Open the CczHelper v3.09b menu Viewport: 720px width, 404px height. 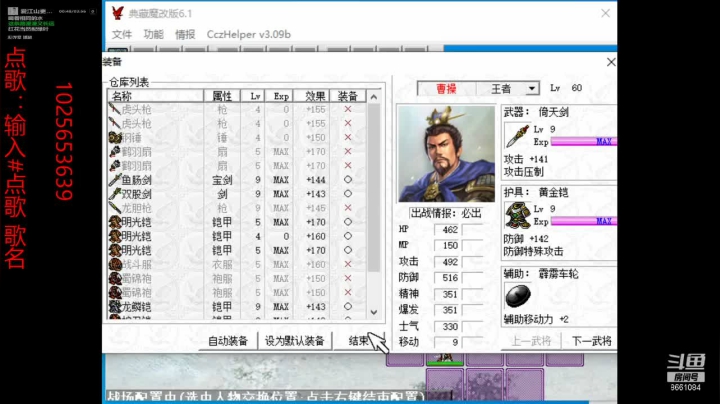click(x=248, y=34)
